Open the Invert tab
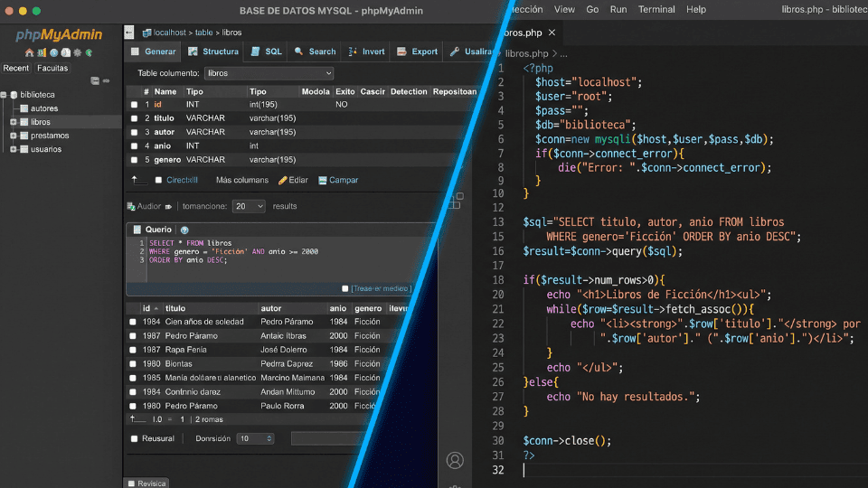The image size is (868, 488). tap(366, 52)
